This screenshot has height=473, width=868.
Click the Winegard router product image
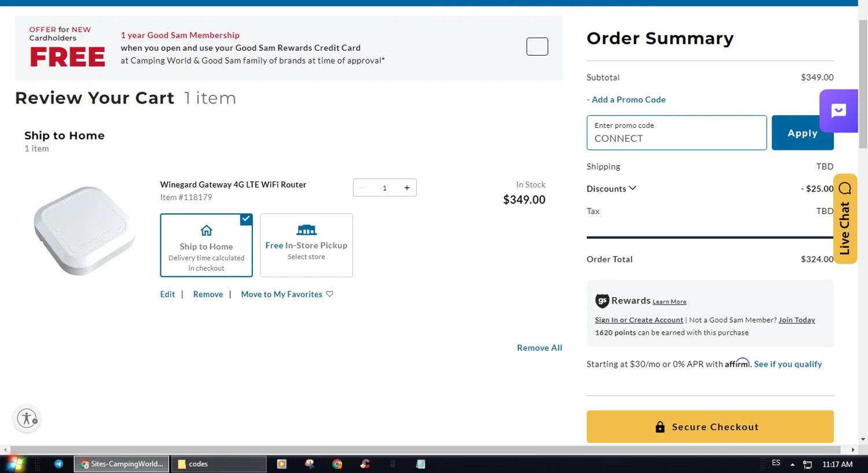click(84, 231)
